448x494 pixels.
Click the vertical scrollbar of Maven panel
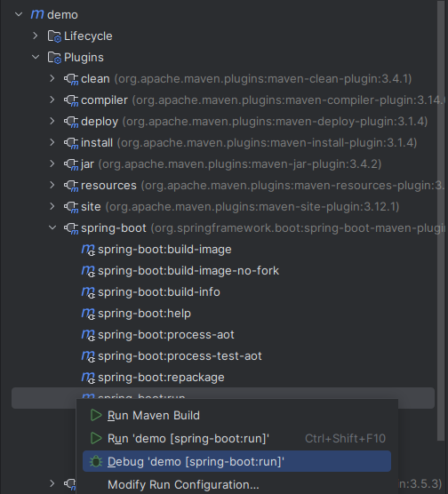tap(441, 220)
